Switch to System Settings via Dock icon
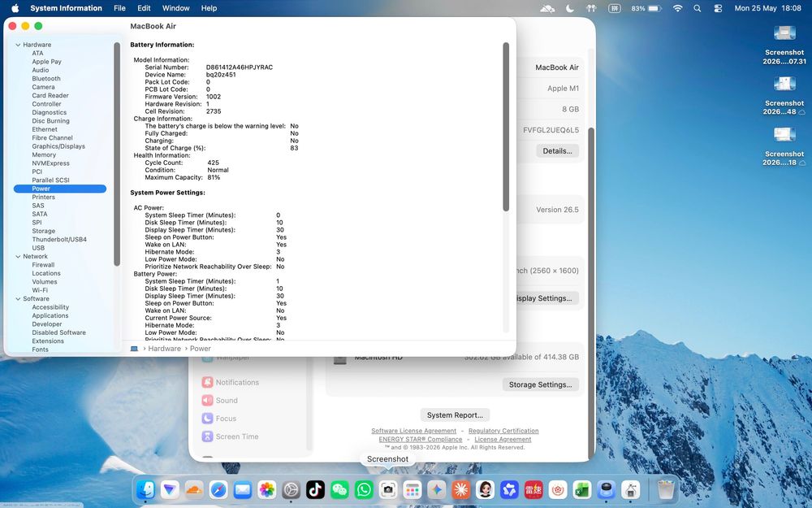 tap(291, 489)
